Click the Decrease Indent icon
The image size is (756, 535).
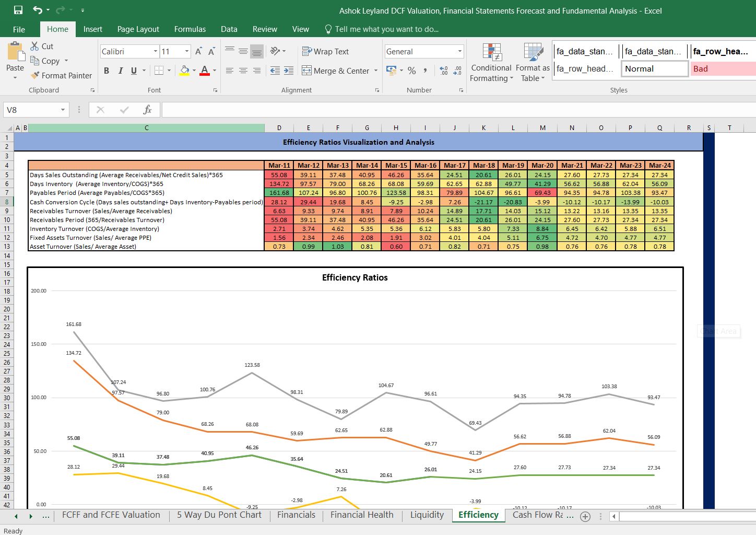pyautogui.click(x=275, y=71)
